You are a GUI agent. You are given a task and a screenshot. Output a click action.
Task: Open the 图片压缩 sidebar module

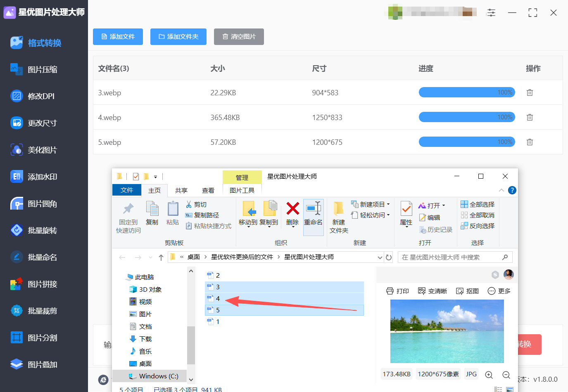click(34, 70)
